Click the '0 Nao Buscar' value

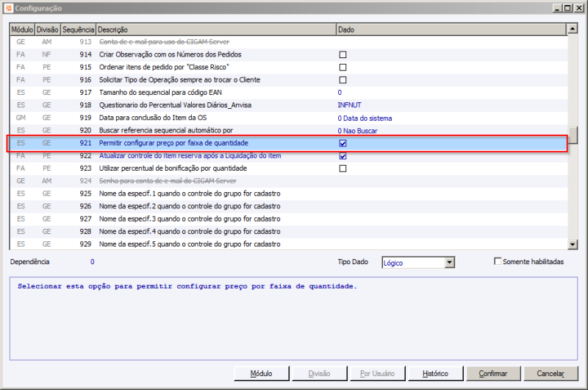(357, 131)
